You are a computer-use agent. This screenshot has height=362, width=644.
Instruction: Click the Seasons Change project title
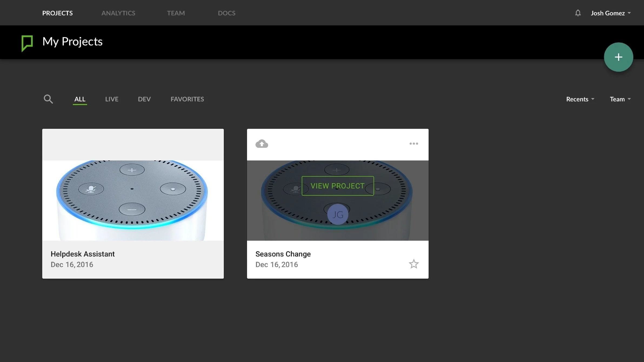283,254
